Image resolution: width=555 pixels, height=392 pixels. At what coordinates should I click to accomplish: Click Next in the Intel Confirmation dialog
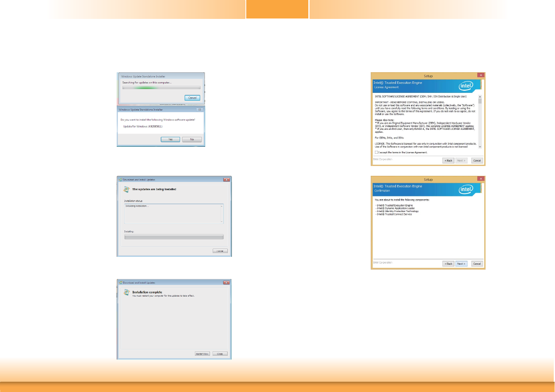461,264
